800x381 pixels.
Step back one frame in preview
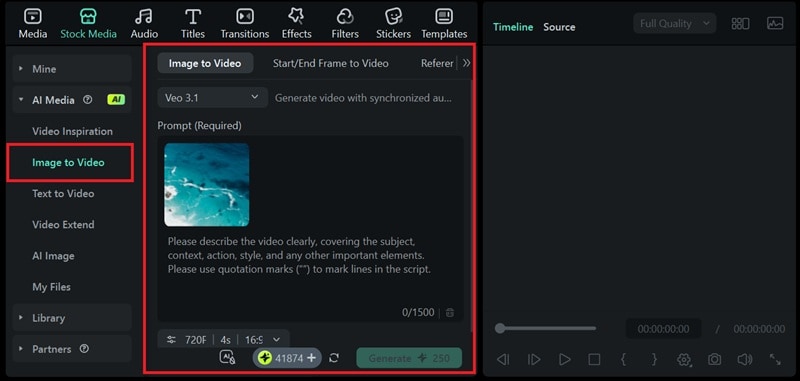point(503,360)
